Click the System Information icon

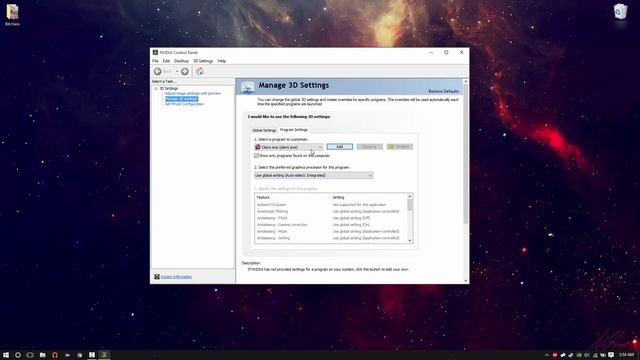coord(157,277)
